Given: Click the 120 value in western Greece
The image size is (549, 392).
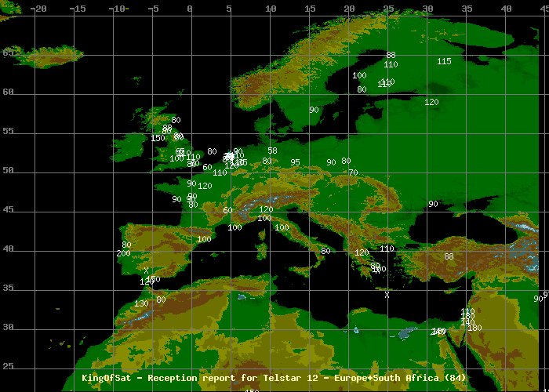Looking at the screenshot, I should [x=362, y=252].
